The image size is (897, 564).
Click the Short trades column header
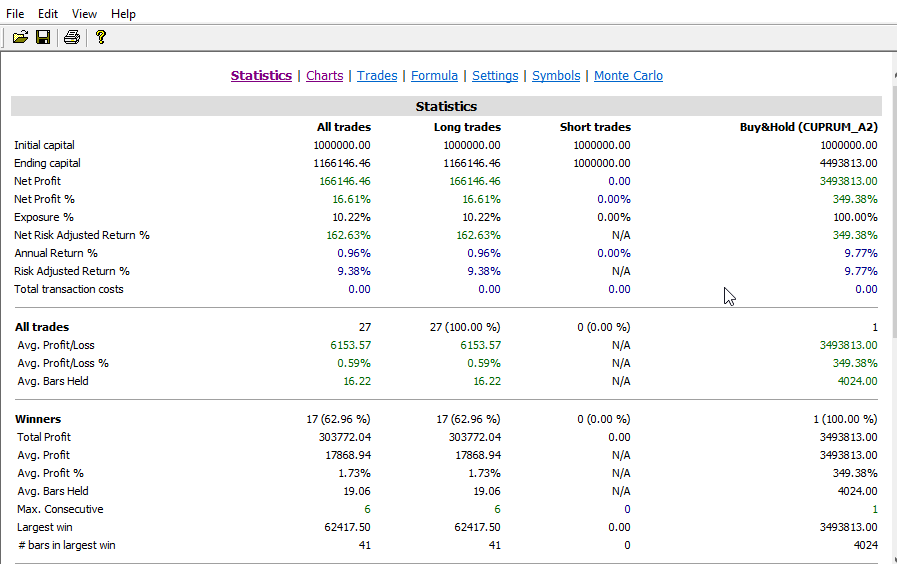click(595, 127)
